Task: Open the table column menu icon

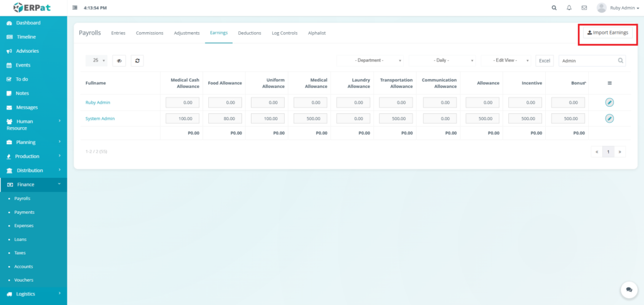Action: (x=609, y=83)
